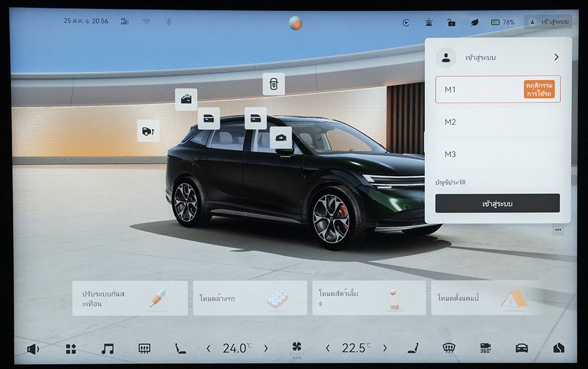
Task: Toggle the front windshield defrost
Action: [x=449, y=348]
